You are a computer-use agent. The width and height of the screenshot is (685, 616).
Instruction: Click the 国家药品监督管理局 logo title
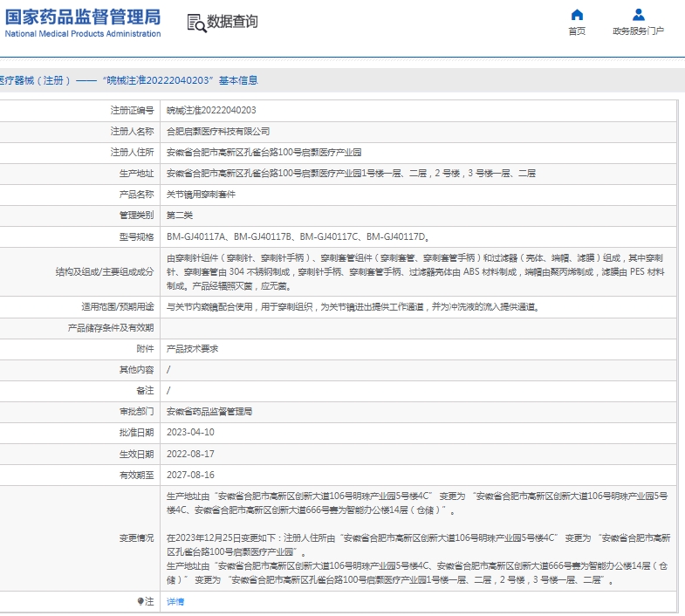83,17
